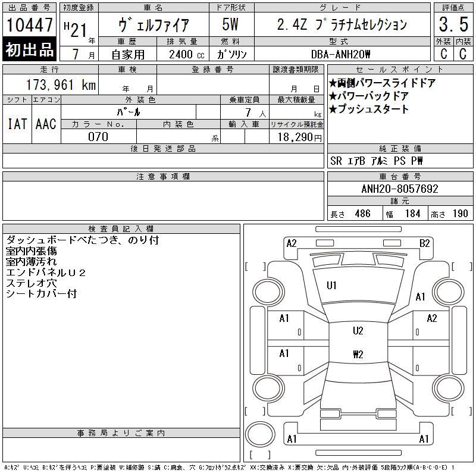
Task: Select the "譲渡書類期限" header
Action: [296, 70]
